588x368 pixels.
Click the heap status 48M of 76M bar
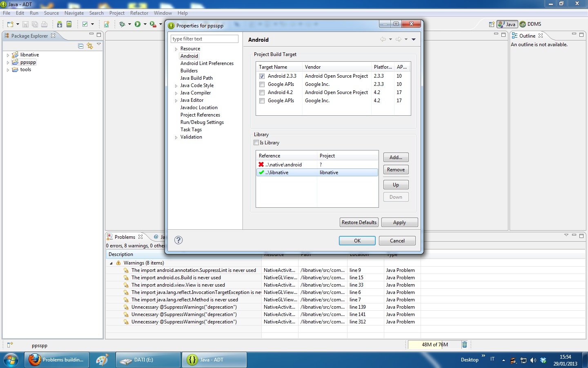click(434, 345)
